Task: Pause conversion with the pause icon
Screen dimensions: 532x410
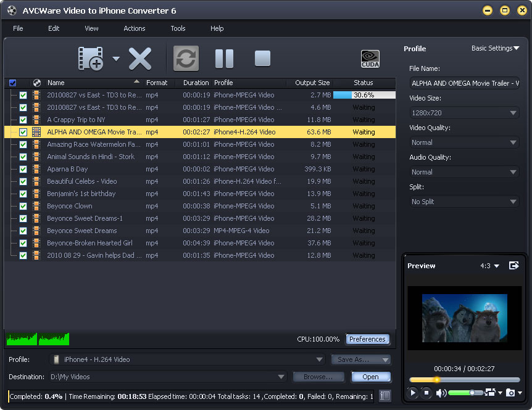Action: pos(224,59)
